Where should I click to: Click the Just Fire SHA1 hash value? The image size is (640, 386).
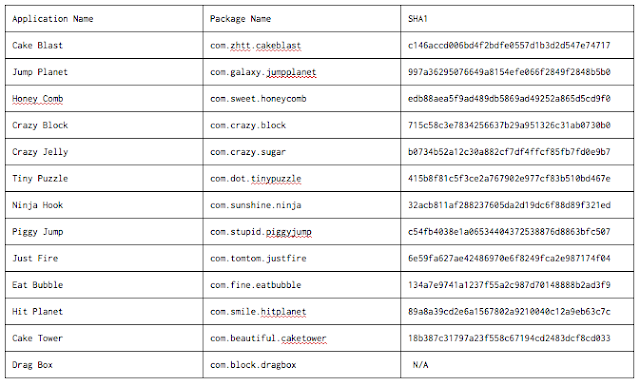click(509, 258)
